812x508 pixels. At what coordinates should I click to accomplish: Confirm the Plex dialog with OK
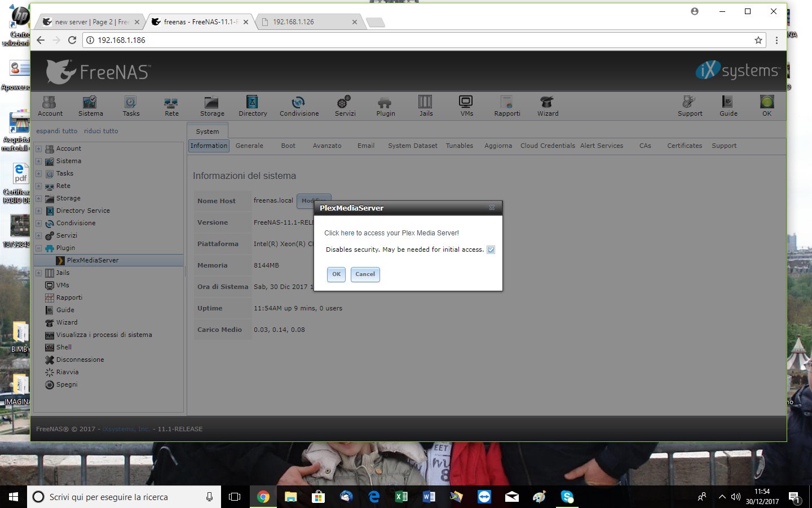click(336, 274)
